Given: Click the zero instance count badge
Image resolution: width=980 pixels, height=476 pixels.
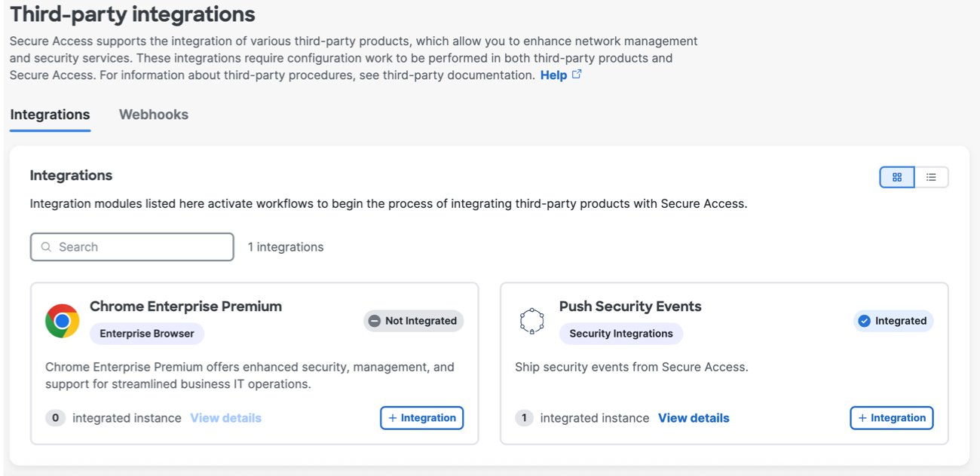Looking at the screenshot, I should 56,418.
